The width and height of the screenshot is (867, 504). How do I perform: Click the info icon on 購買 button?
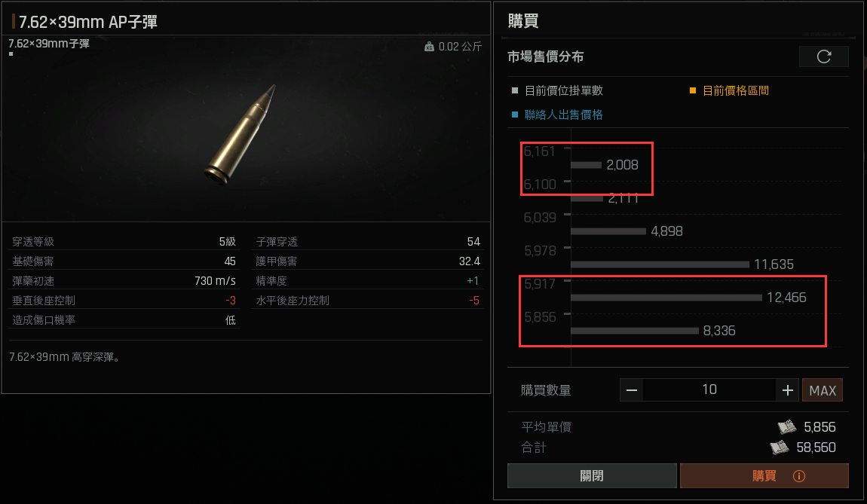tap(799, 476)
